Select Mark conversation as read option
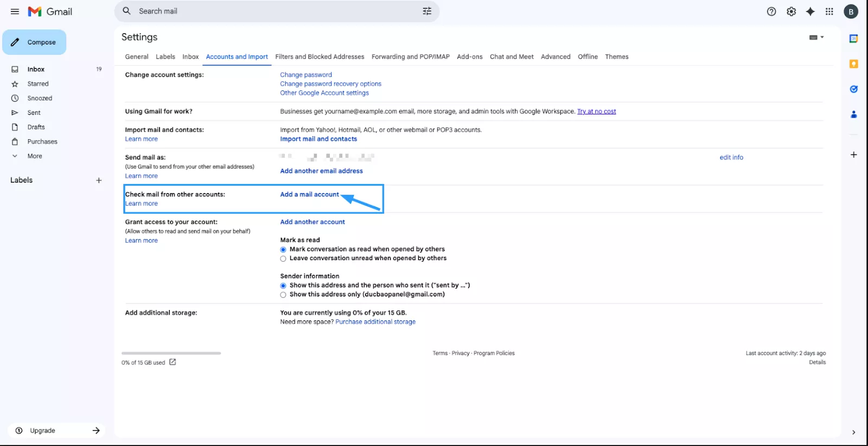This screenshot has width=868, height=446. pyautogui.click(x=283, y=250)
